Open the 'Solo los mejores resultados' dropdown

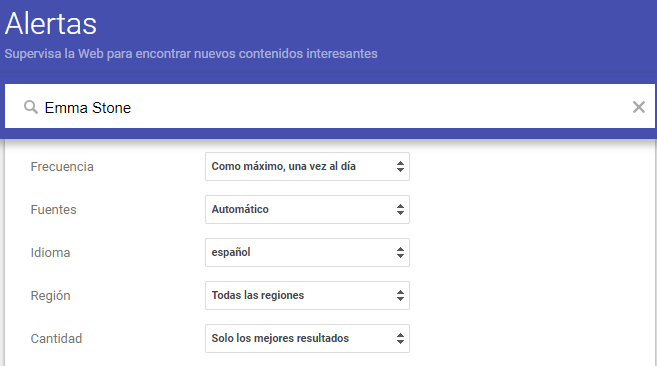pyautogui.click(x=307, y=338)
